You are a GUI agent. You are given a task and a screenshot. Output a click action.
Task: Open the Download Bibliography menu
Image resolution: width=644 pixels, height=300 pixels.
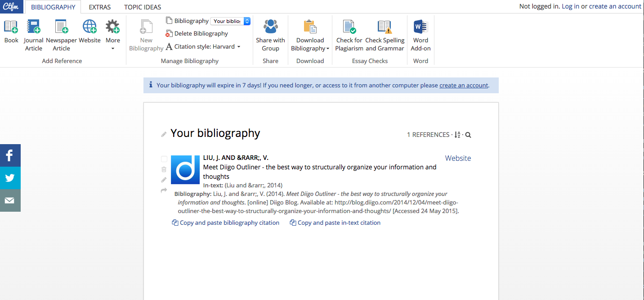(310, 36)
